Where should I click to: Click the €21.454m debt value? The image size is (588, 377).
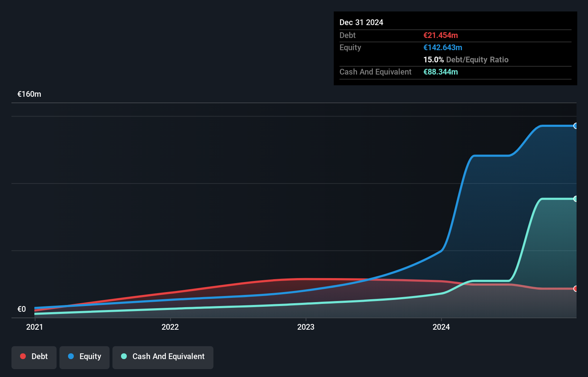pos(440,35)
